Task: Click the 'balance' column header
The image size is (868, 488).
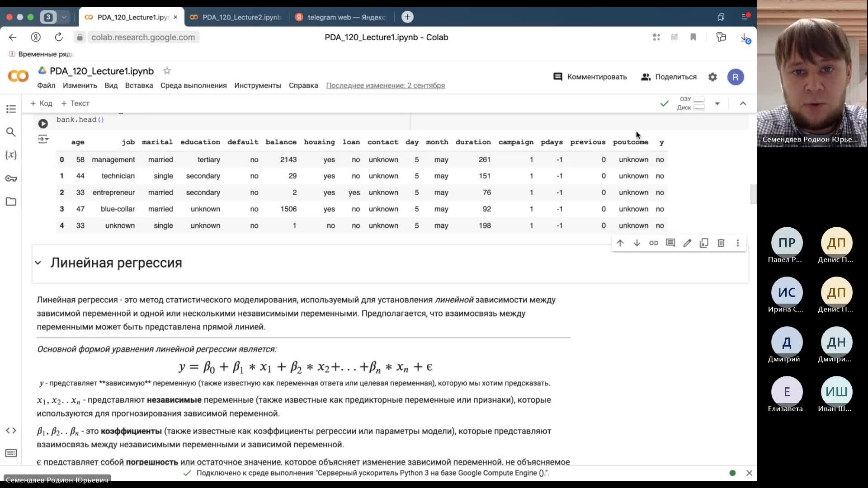Action: 281,142
